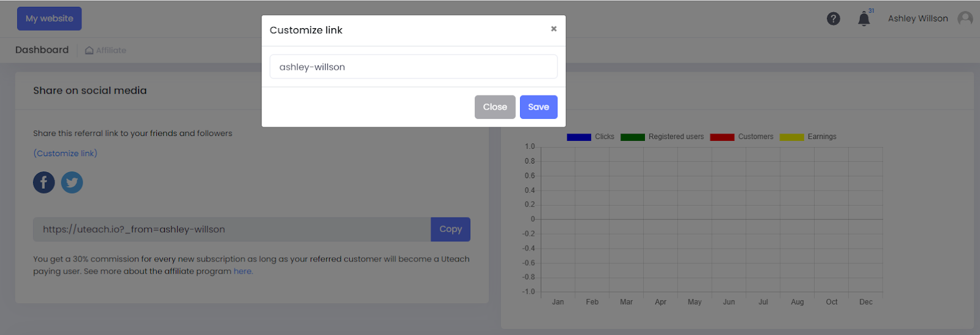Click the Feb axis label
The height and width of the screenshot is (335, 980).
[592, 302]
